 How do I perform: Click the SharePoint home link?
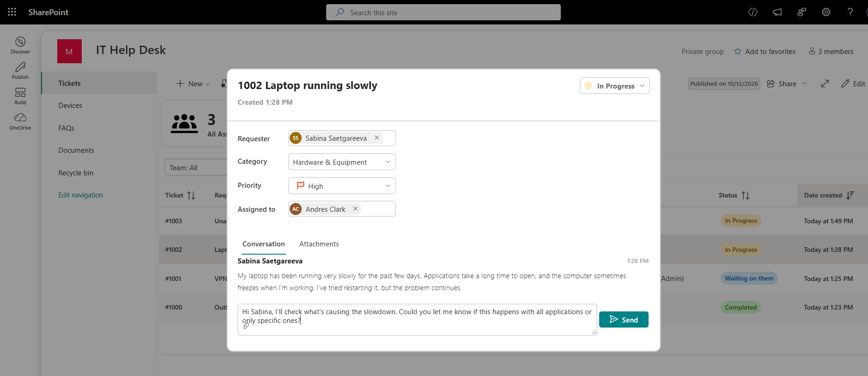(x=48, y=12)
